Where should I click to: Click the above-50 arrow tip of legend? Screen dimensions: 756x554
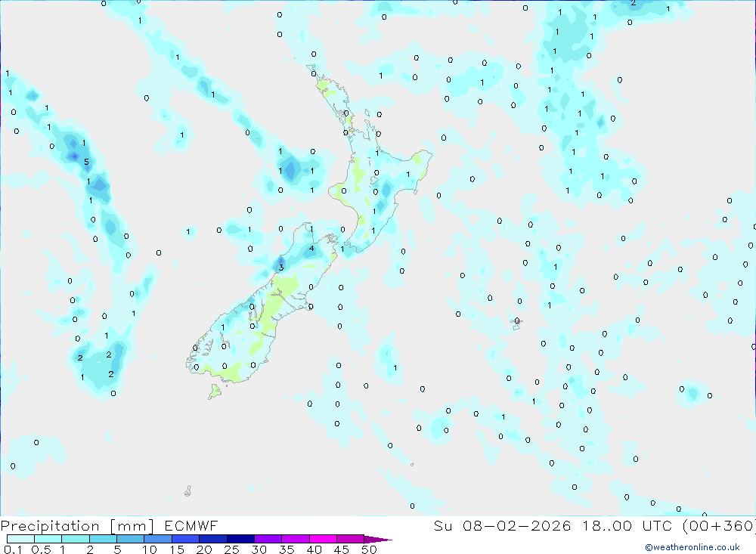tap(378, 540)
